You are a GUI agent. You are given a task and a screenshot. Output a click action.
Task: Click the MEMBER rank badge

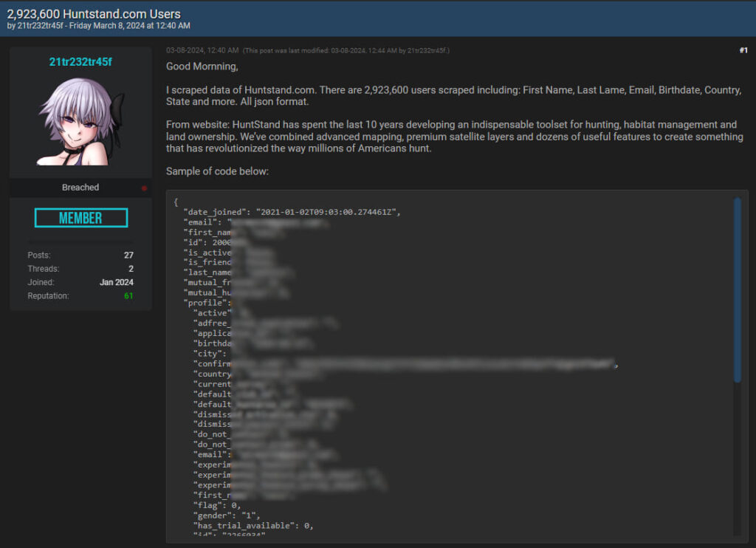click(x=81, y=218)
